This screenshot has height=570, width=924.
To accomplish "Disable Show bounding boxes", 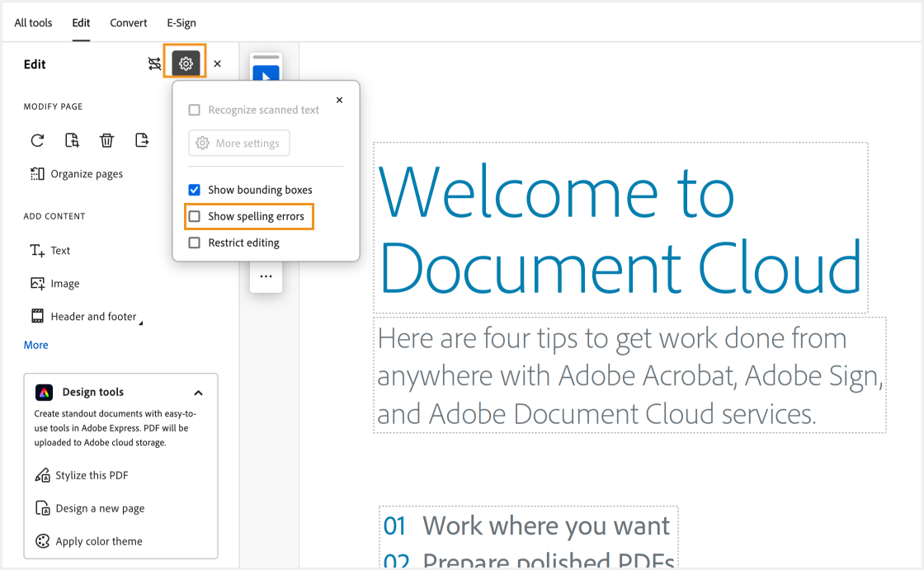I will (x=195, y=190).
